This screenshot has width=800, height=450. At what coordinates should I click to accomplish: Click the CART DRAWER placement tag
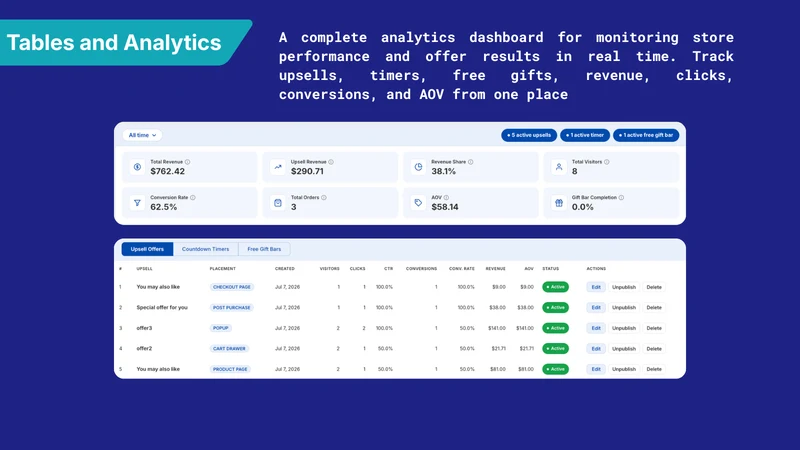(229, 348)
